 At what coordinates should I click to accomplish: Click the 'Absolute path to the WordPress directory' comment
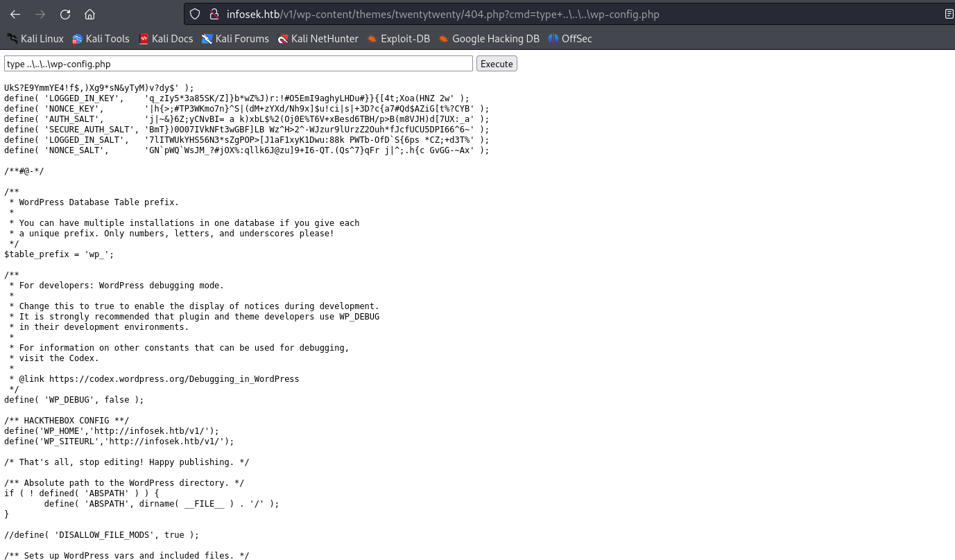point(124,483)
